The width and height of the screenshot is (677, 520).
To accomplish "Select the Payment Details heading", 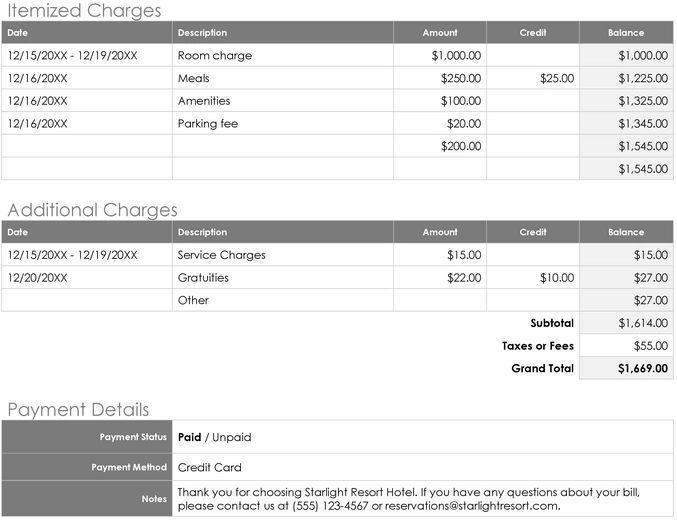I will [x=78, y=409].
